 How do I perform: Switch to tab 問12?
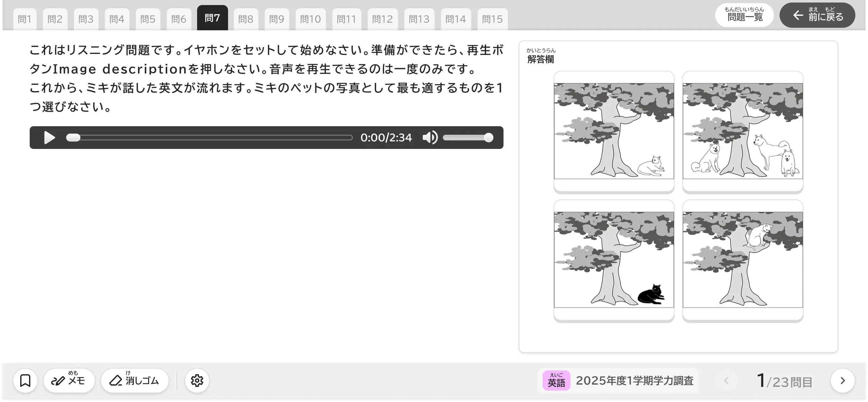(383, 19)
